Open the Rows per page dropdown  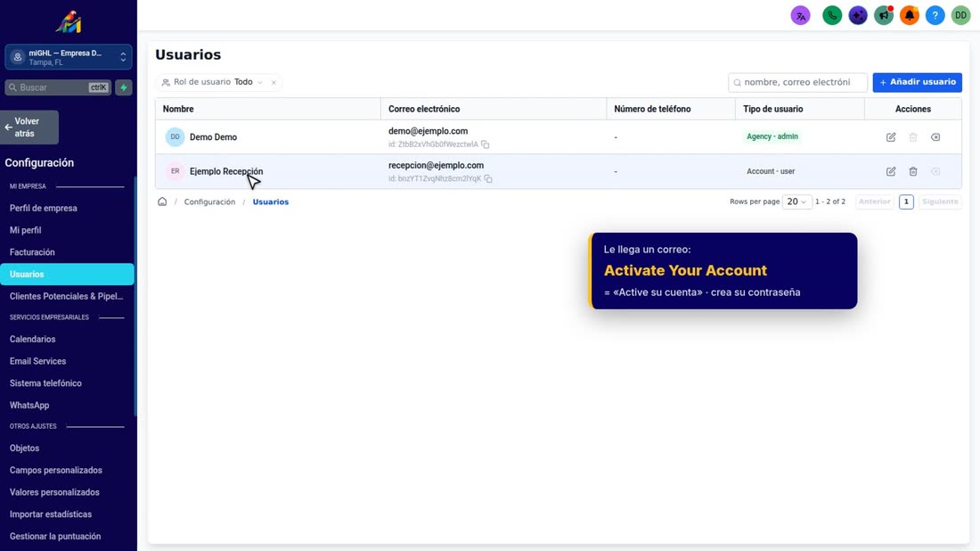click(796, 201)
